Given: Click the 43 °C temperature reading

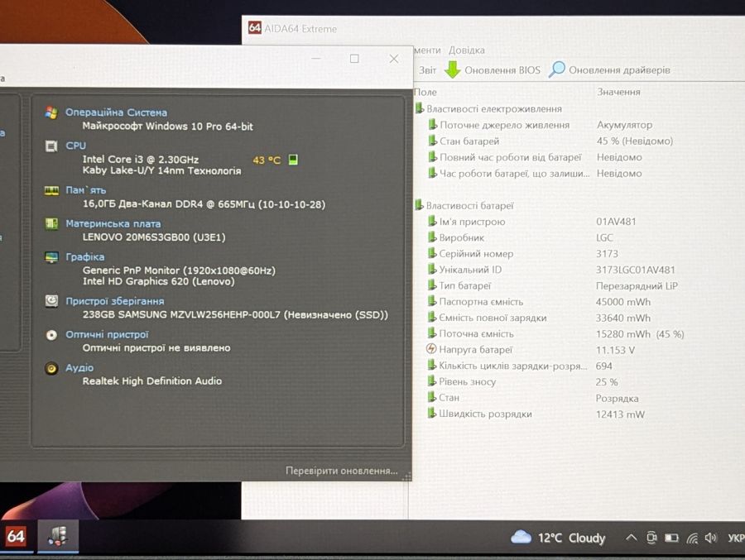Looking at the screenshot, I should [267, 160].
